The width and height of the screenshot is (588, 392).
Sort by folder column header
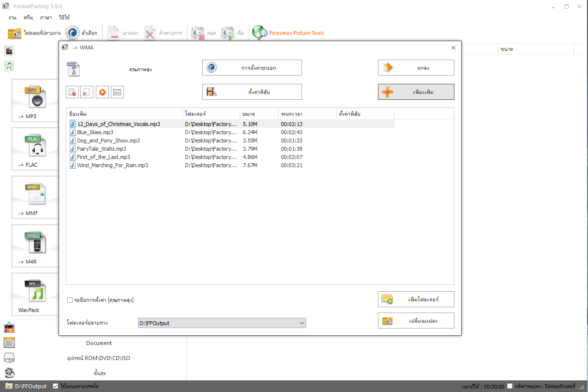click(211, 114)
